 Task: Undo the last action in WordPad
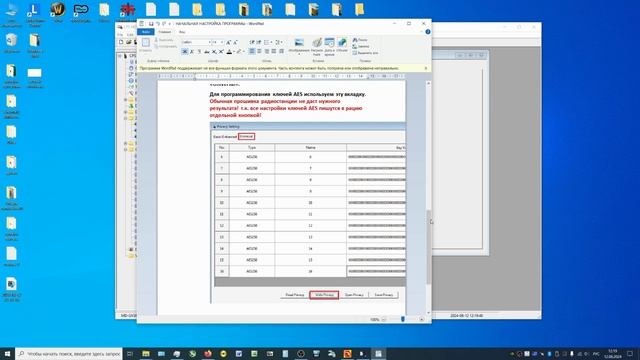click(158, 24)
